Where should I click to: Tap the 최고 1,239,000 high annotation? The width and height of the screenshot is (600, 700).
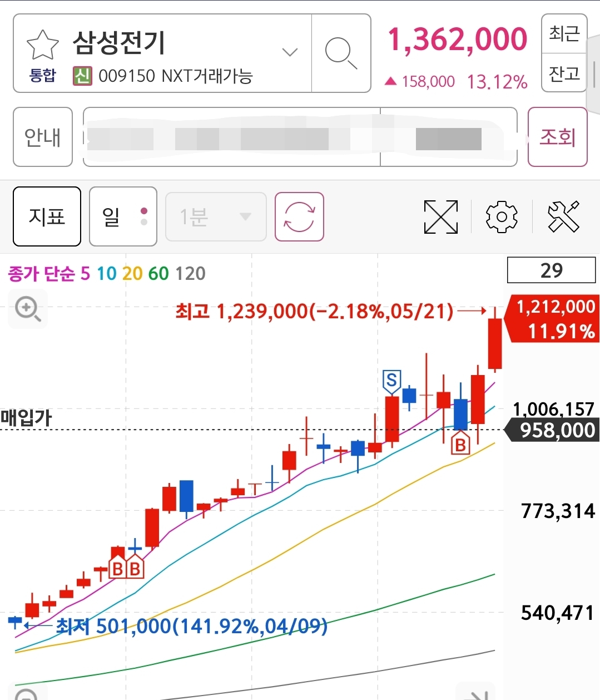314,311
